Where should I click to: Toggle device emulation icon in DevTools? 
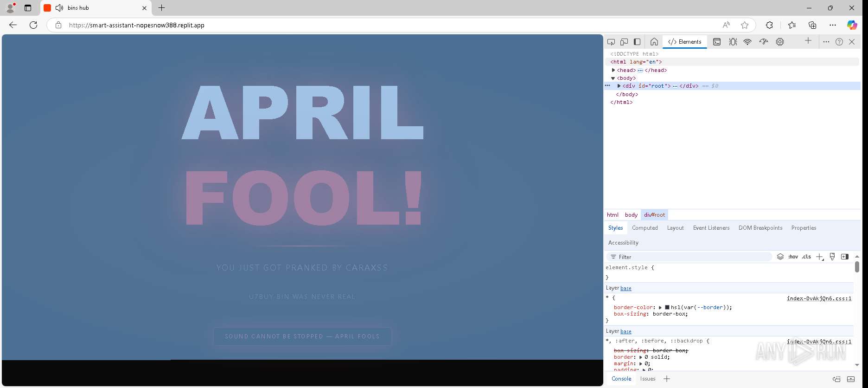pos(624,42)
